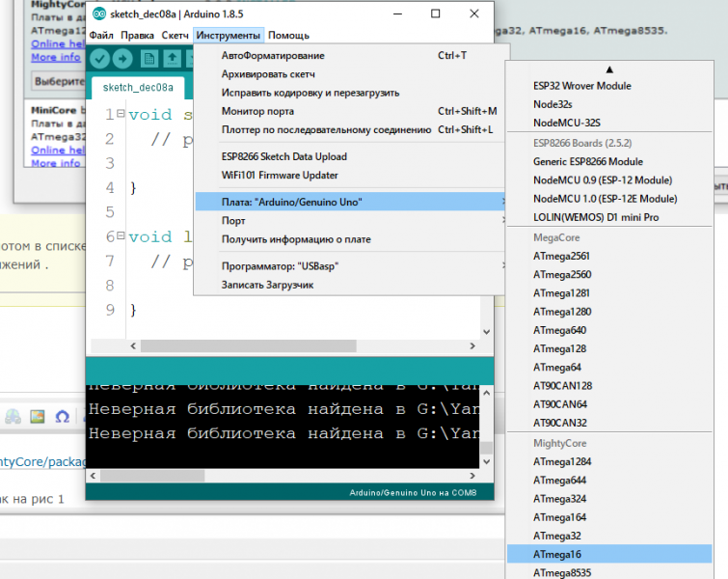The image size is (728, 579).
Task: Expand the Порт submenu
Action: (350, 221)
